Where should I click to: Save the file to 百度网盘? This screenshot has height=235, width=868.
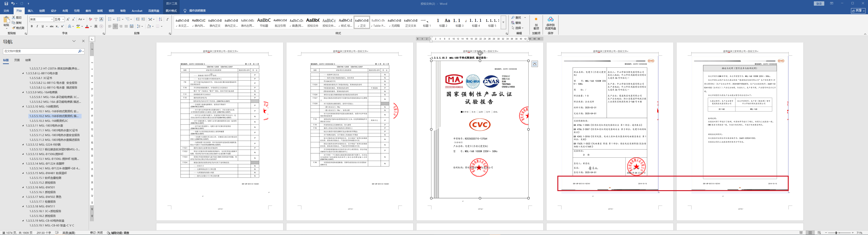pos(551,23)
